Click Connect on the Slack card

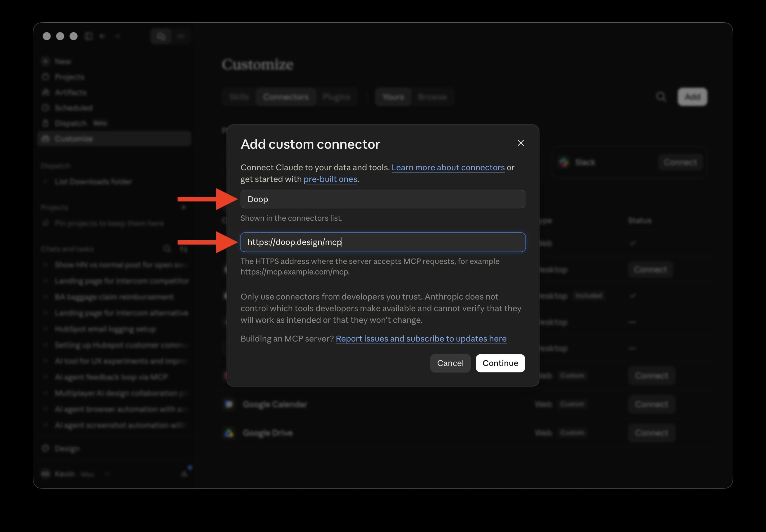(x=680, y=162)
